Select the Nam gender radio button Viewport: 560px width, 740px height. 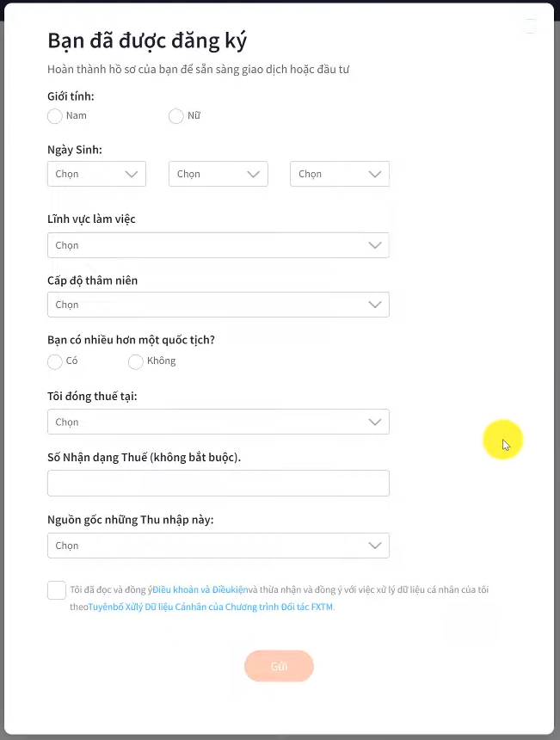coord(55,116)
